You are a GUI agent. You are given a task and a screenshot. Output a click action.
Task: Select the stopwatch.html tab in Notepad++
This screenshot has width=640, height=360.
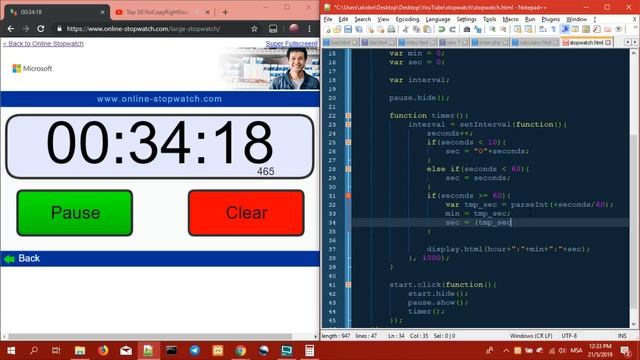click(x=586, y=42)
